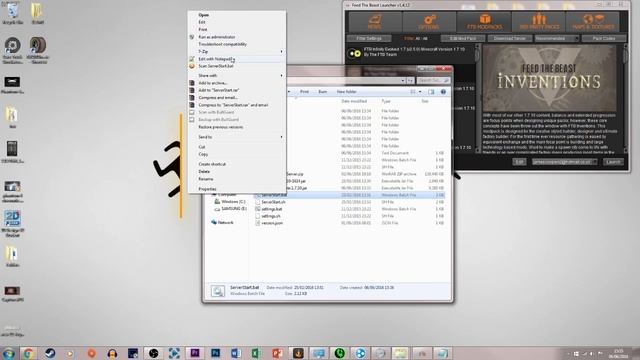Select the settings.bat file
The image size is (640, 360).
click(x=271, y=209)
